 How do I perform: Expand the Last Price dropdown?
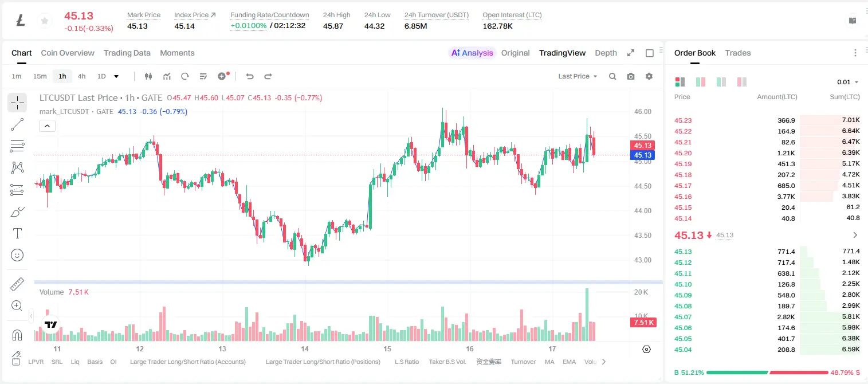click(578, 76)
